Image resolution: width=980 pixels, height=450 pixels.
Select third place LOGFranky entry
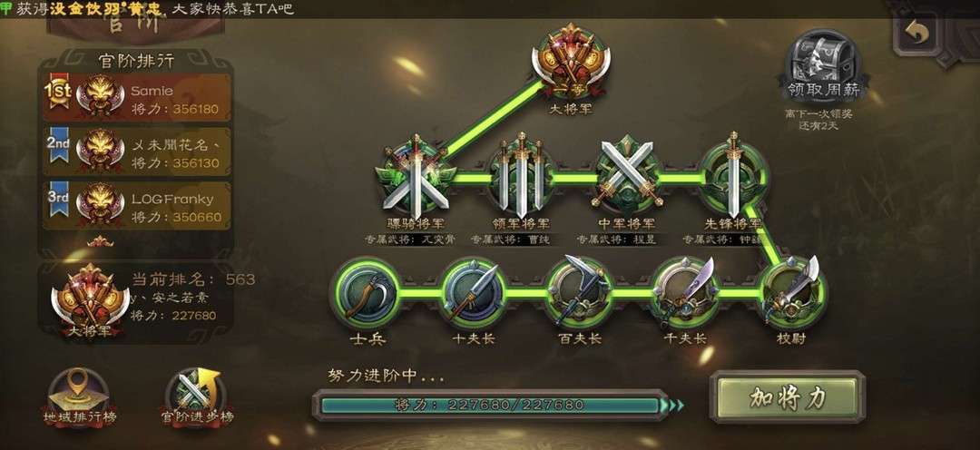pyautogui.click(x=138, y=206)
